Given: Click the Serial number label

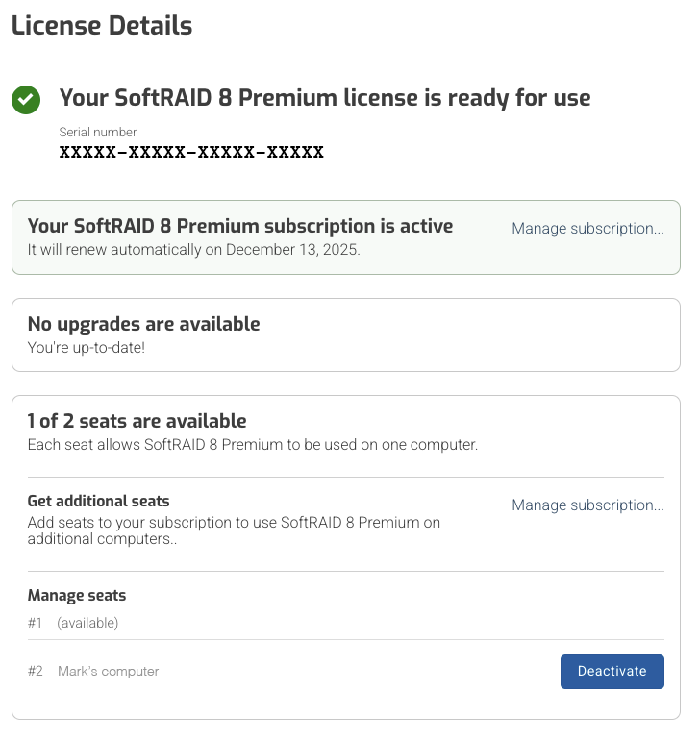Looking at the screenshot, I should click(98, 132).
